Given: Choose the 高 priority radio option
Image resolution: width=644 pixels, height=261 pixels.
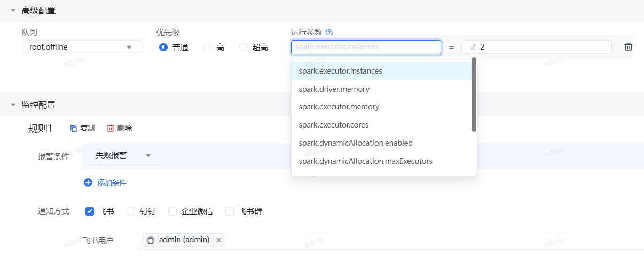Looking at the screenshot, I should point(207,48).
